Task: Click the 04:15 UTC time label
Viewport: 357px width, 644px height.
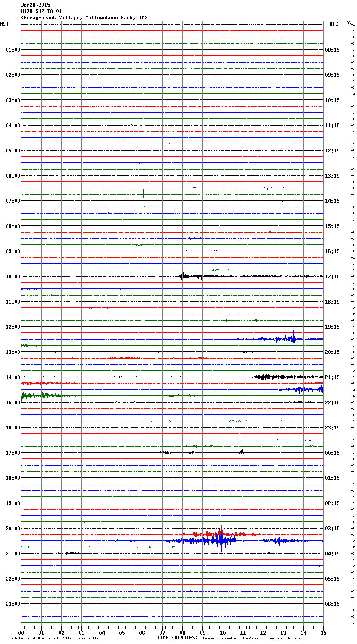Action: point(332,554)
